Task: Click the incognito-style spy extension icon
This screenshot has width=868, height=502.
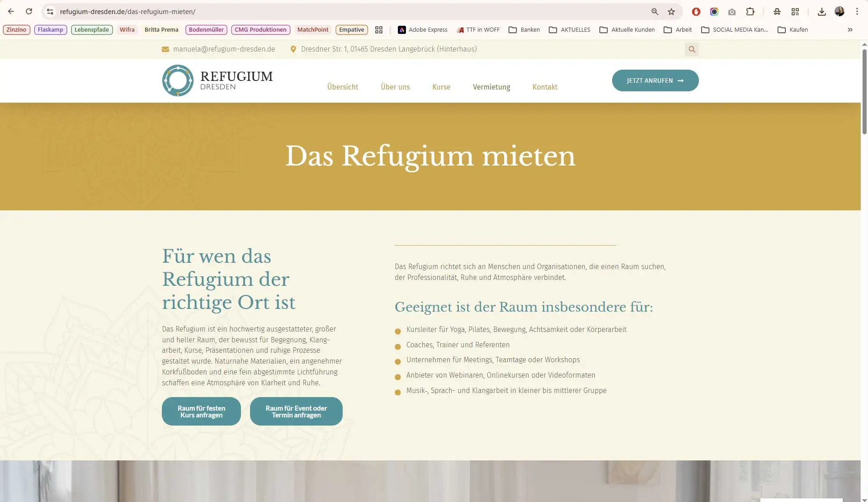Action: (x=777, y=12)
